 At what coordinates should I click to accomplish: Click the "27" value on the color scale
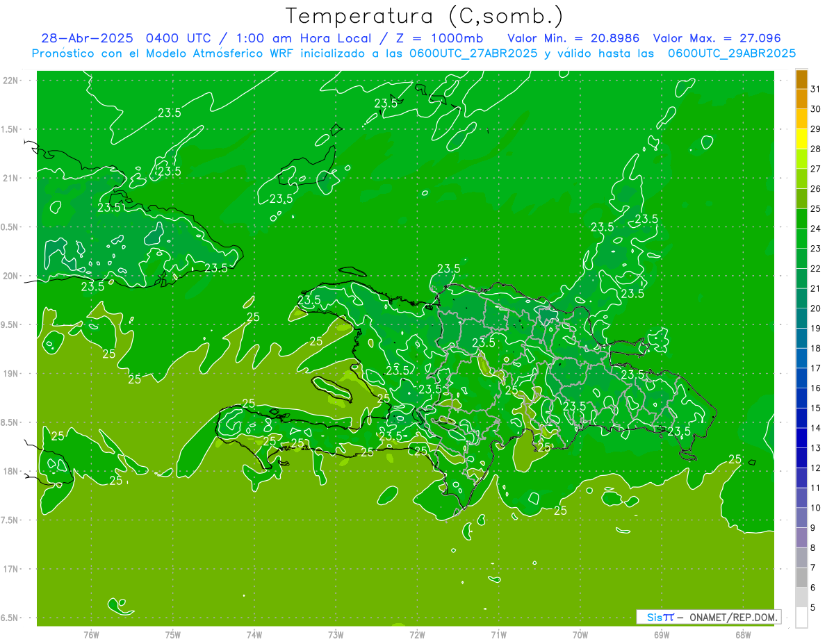pos(816,169)
